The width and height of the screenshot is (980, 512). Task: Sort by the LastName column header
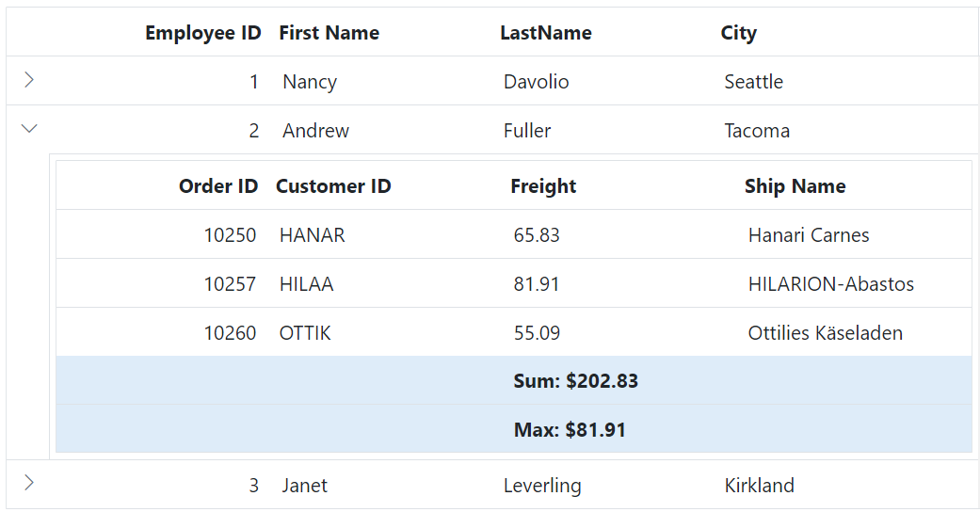point(545,33)
